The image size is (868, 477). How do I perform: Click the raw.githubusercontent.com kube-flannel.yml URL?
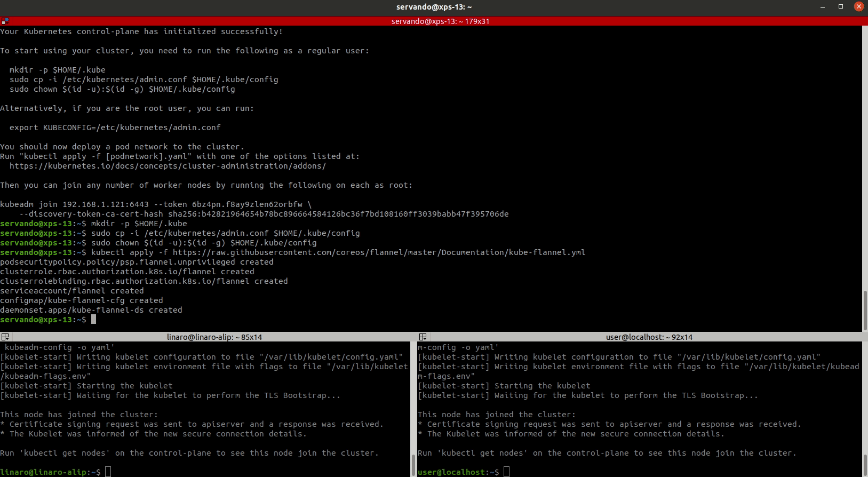click(x=379, y=252)
